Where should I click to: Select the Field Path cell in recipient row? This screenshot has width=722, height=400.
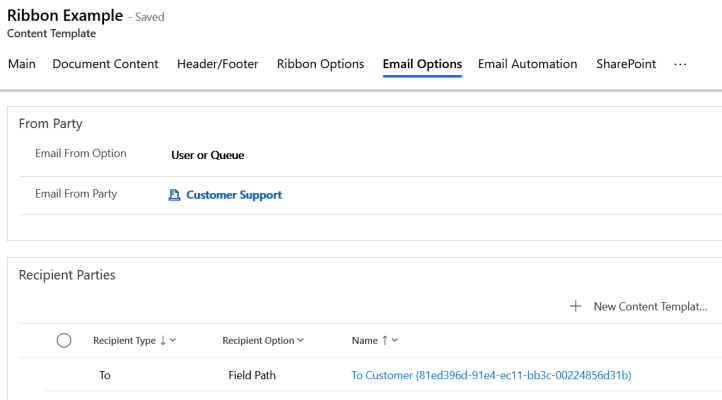click(x=252, y=375)
